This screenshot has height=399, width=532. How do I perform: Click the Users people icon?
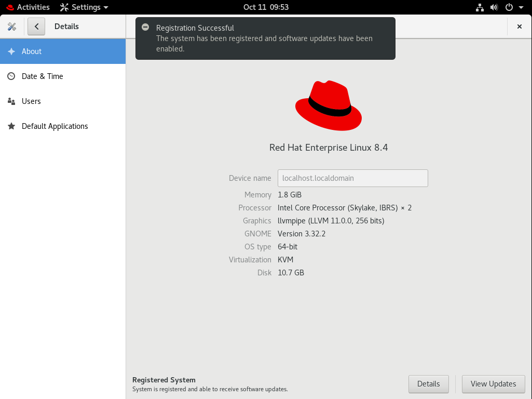tap(11, 101)
